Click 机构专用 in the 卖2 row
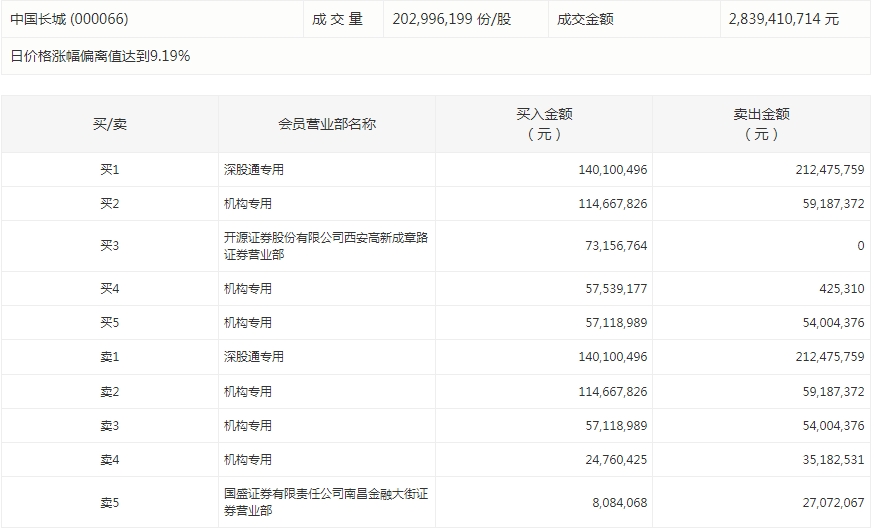 click(248, 392)
